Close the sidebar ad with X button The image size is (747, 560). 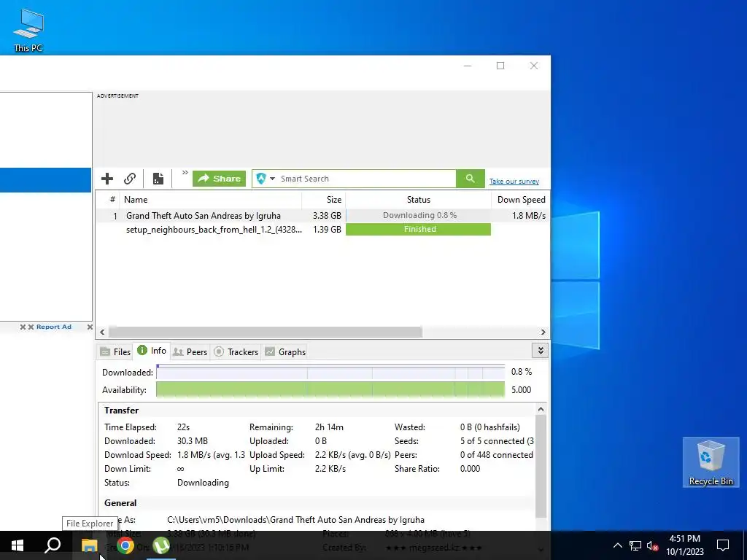tap(90, 327)
